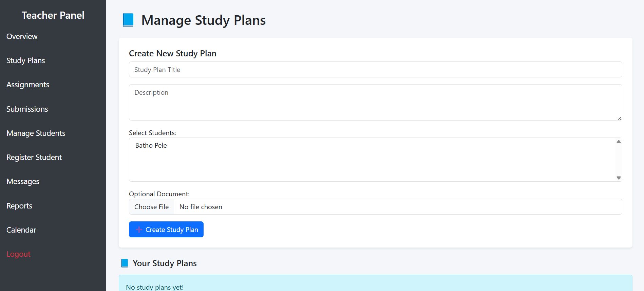644x291 pixels.
Task: Click Choose File for the optional document
Action: coord(151,206)
